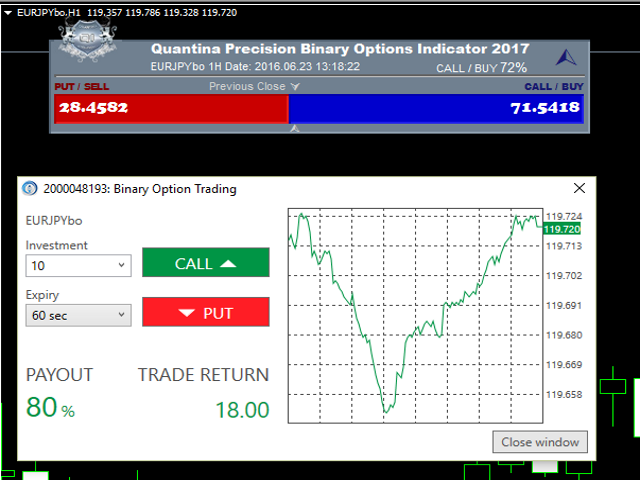Close the Binary Option Trading dialog
The image size is (640, 480).
(x=579, y=188)
